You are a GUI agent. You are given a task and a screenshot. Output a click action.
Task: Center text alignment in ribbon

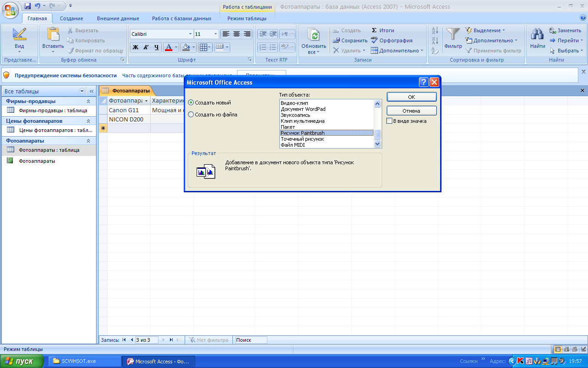(237, 34)
